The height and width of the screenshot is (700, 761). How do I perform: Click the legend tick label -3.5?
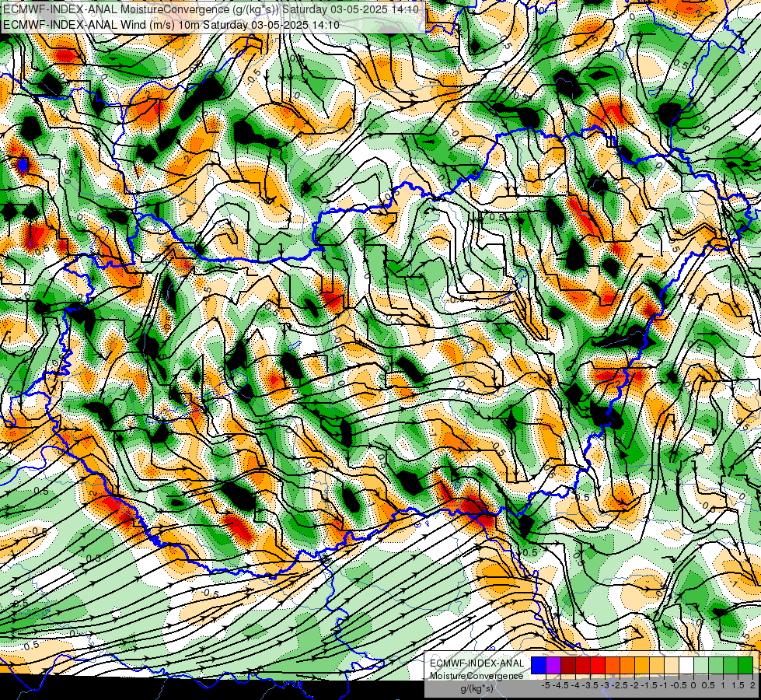coord(590,685)
